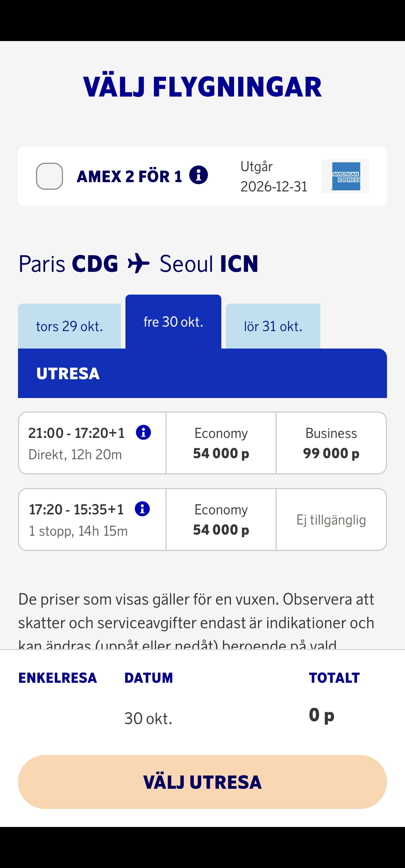This screenshot has height=868, width=405.
Task: Show info for the 17:20 one-stop flight
Action: point(142,509)
